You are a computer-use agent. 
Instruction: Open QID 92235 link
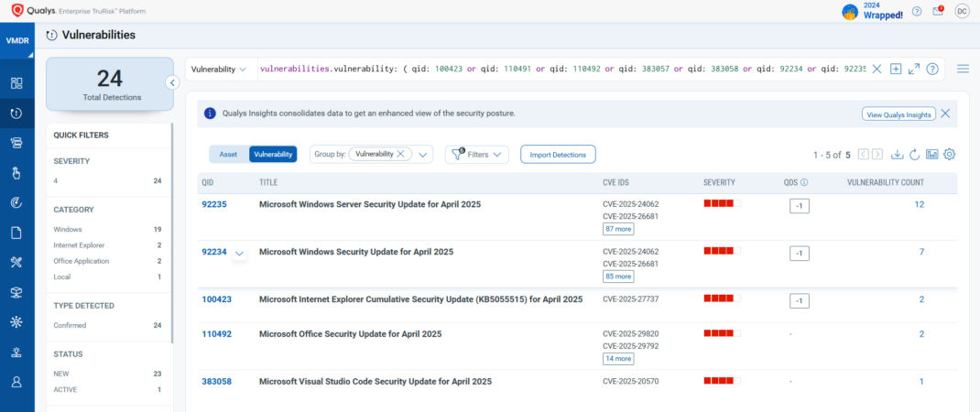coord(213,204)
